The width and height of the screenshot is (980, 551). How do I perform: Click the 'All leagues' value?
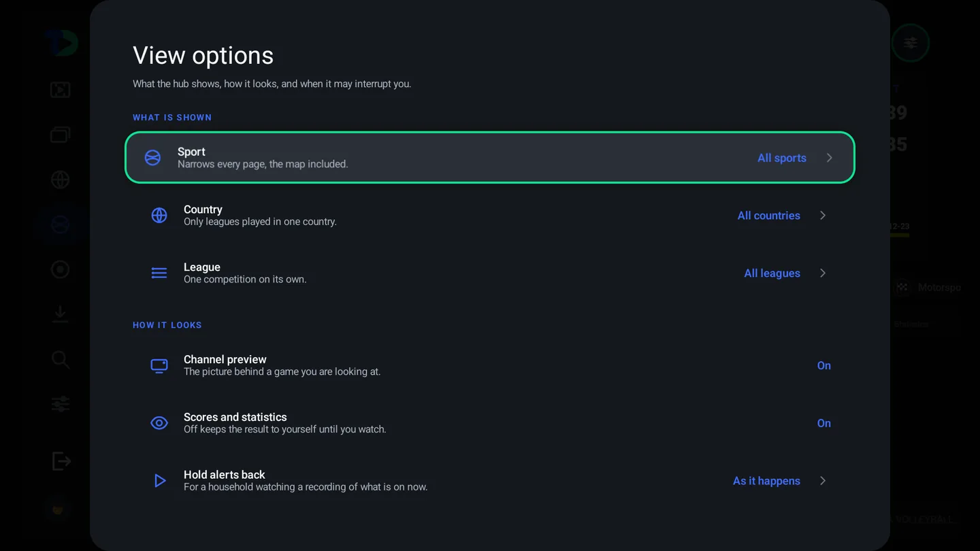(772, 273)
